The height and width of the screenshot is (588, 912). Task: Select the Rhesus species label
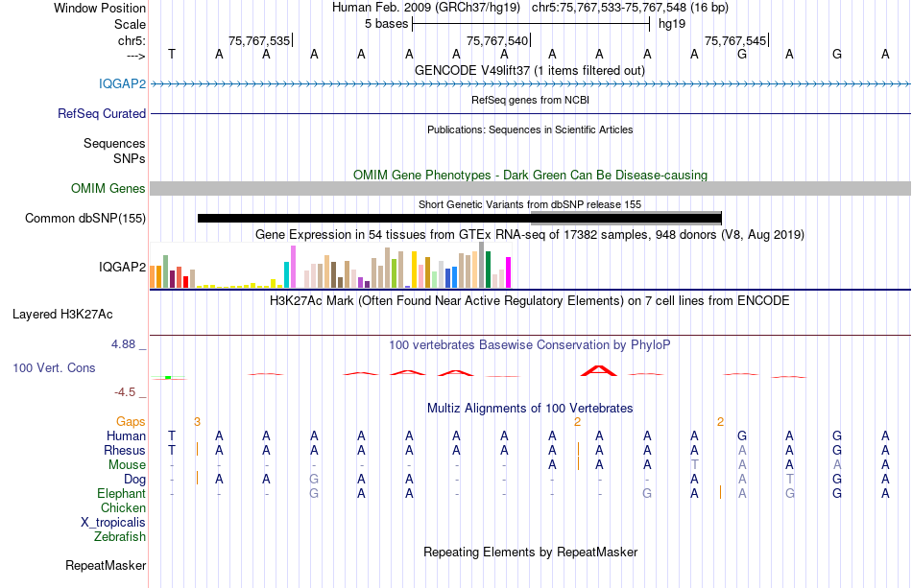(x=125, y=450)
